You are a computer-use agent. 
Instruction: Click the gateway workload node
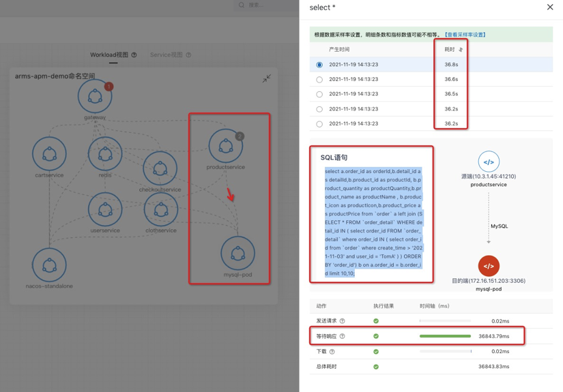point(95,96)
